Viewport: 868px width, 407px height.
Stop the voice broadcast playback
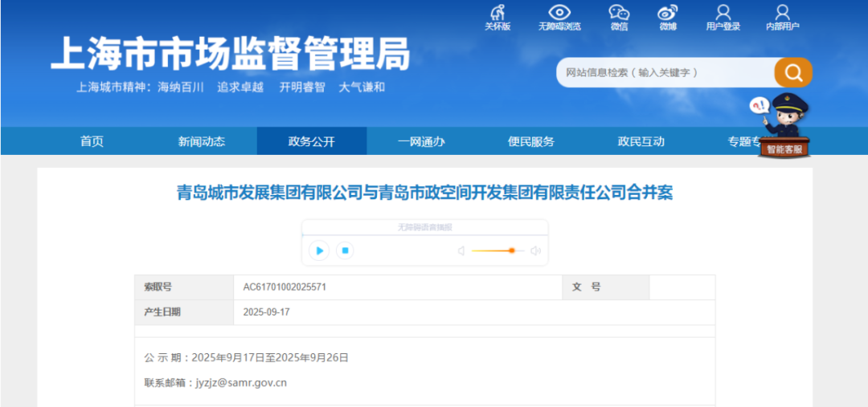[x=345, y=250]
